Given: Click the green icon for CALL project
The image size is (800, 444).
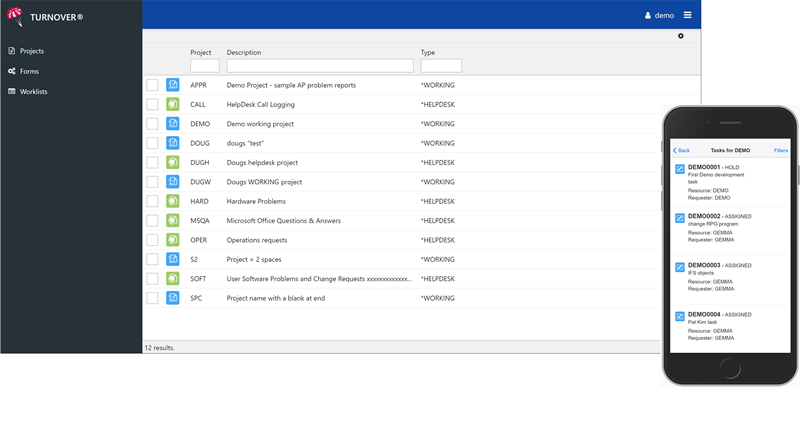Looking at the screenshot, I should [x=172, y=104].
